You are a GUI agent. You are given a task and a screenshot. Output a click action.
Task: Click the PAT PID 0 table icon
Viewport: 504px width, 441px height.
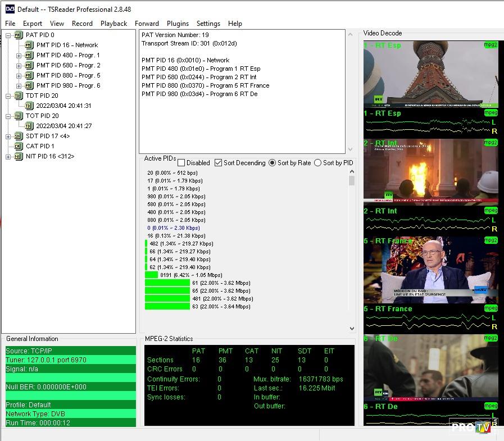click(18, 35)
